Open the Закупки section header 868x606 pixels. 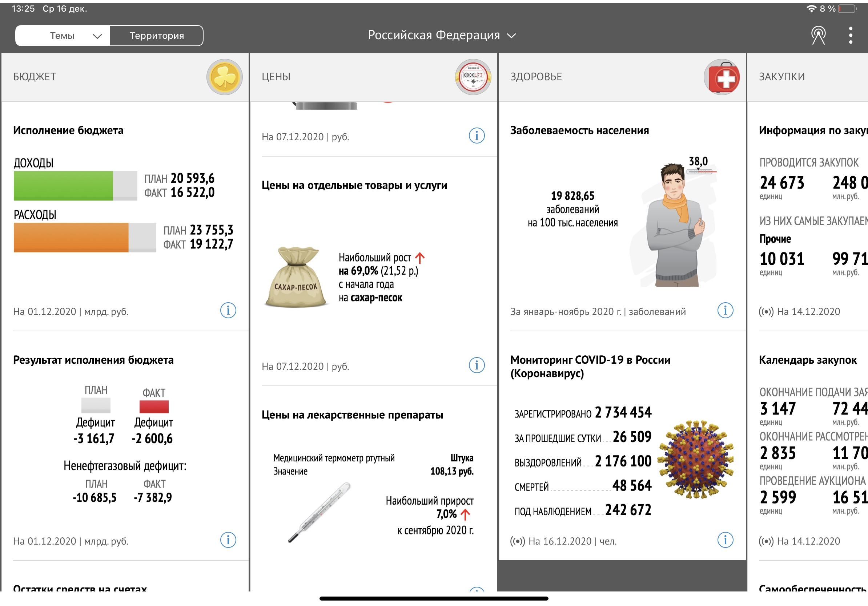point(781,77)
